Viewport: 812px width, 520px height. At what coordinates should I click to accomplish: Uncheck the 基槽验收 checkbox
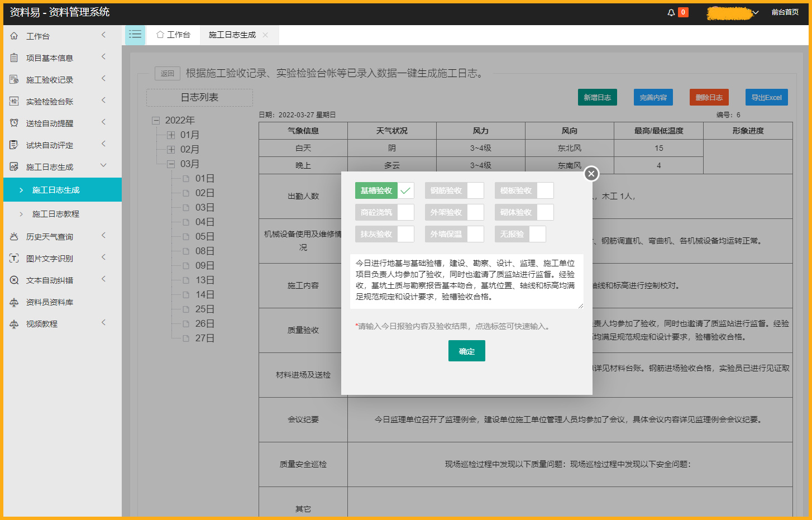pyautogui.click(x=407, y=190)
